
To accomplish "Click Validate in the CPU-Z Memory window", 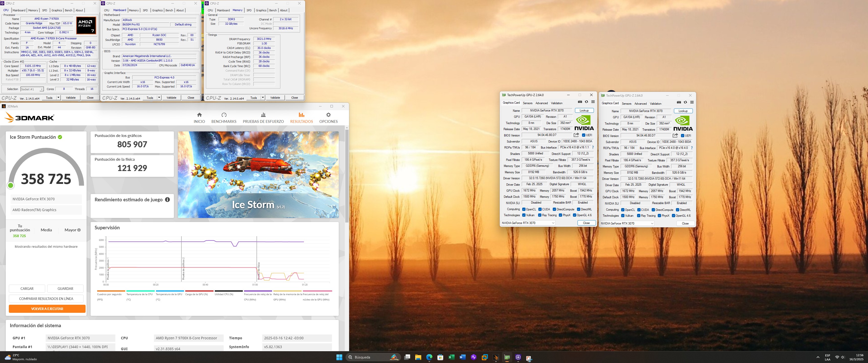I will (x=275, y=98).
